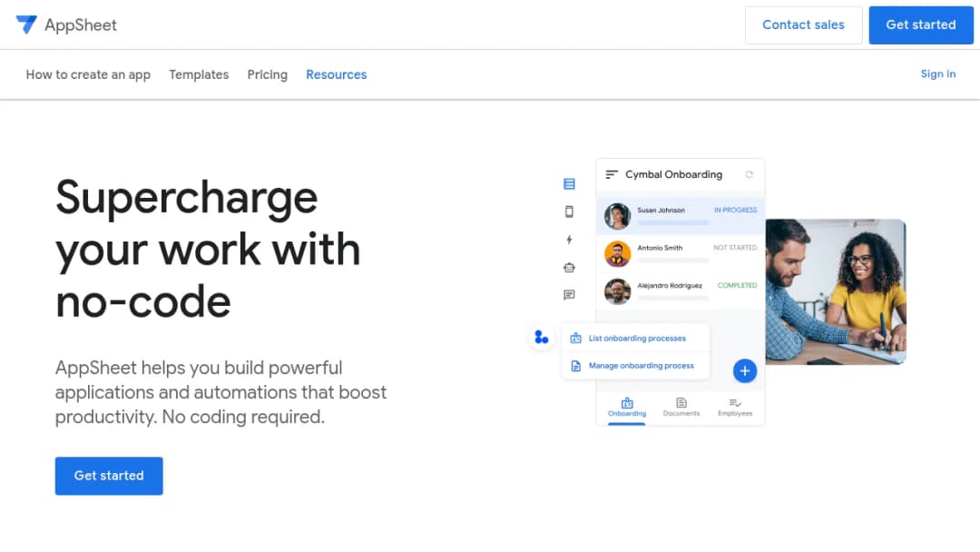980x552 pixels.
Task: Click Antonio Smith's name
Action: tap(660, 248)
